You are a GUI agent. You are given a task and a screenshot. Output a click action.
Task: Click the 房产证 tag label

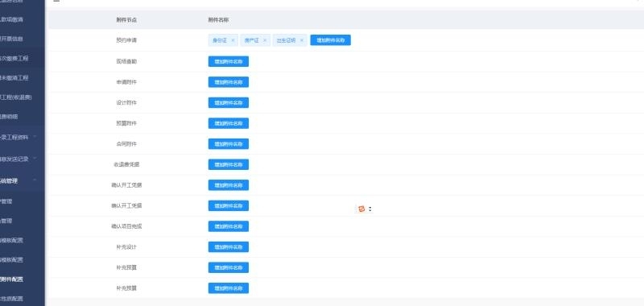251,40
